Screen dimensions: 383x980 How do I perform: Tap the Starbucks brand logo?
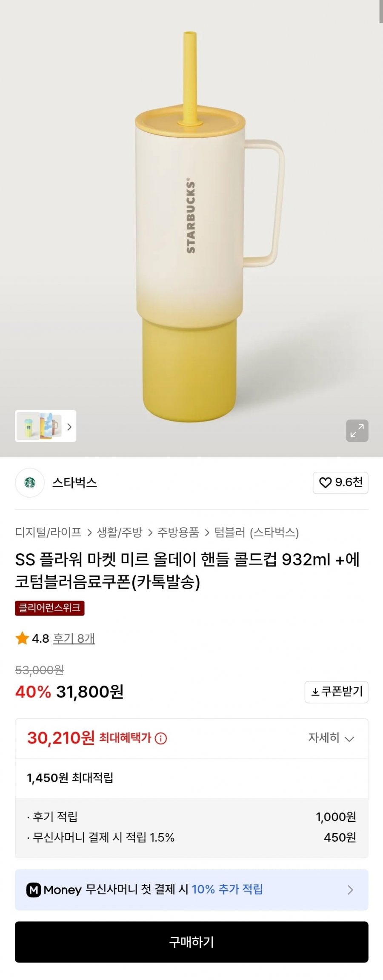click(30, 483)
